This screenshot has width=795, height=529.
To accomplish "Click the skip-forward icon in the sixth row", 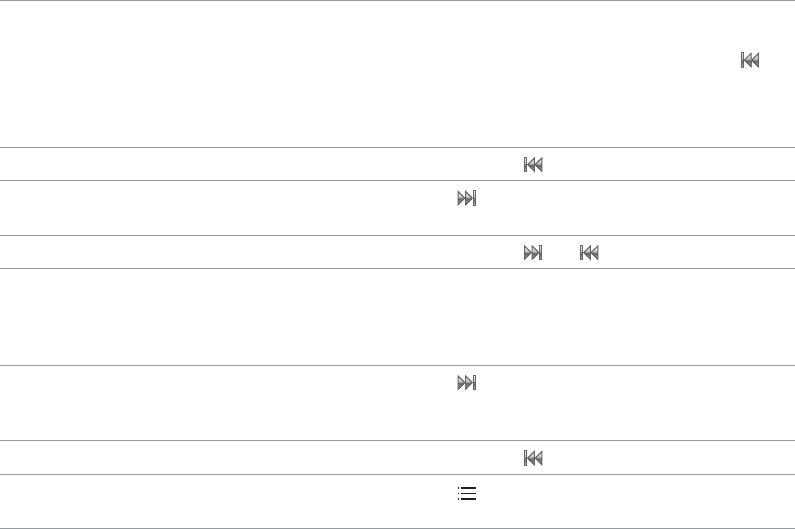I will pos(466,382).
